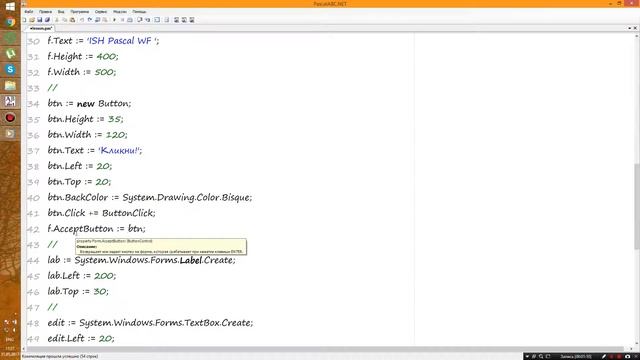This screenshot has height=360, width=640.
Task: Click the Undo toolbar icon
Action: click(x=82, y=20)
